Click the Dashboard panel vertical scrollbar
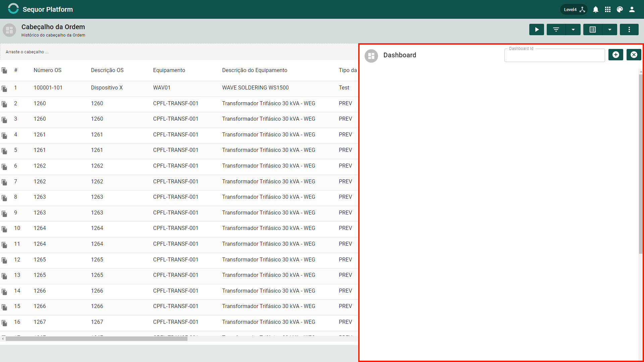 coord(641,164)
